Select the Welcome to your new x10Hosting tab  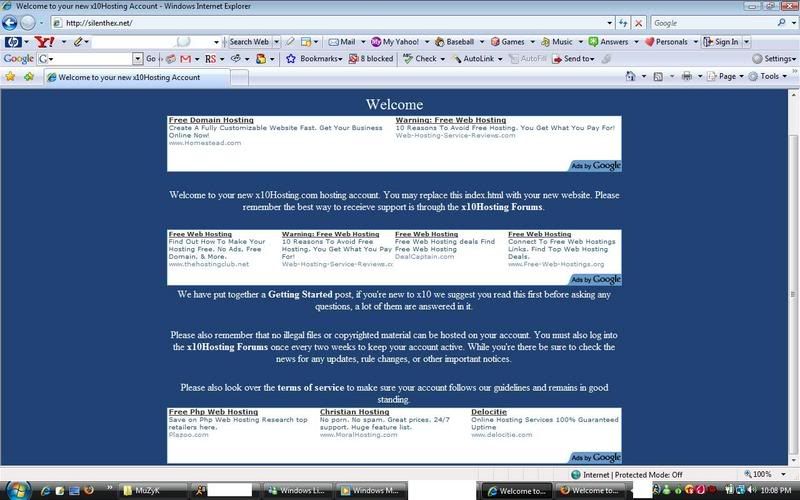click(x=136, y=78)
